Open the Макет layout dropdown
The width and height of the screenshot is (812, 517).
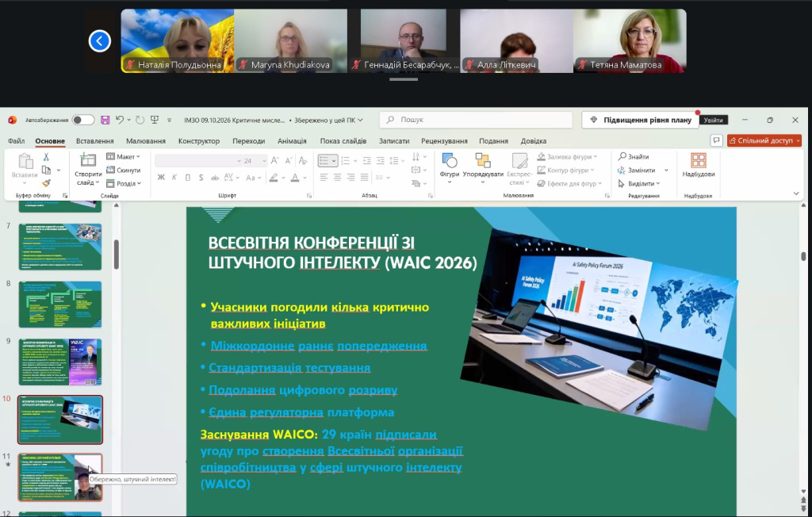coord(123,156)
